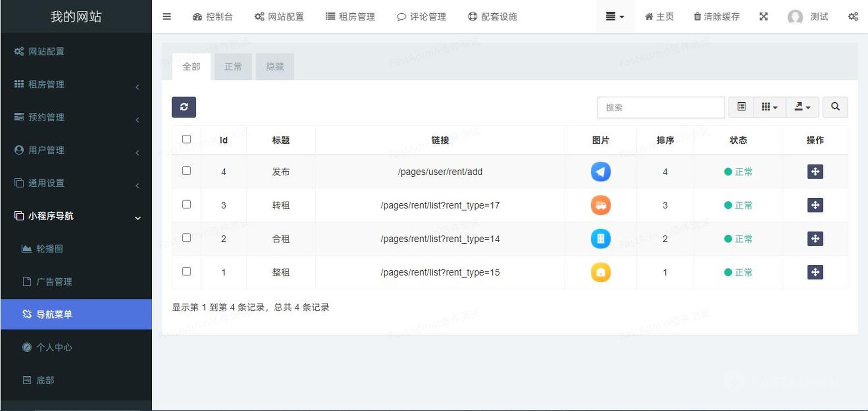Check the row checkbox for 合租
Screen dimensions: 868x411
186,238
